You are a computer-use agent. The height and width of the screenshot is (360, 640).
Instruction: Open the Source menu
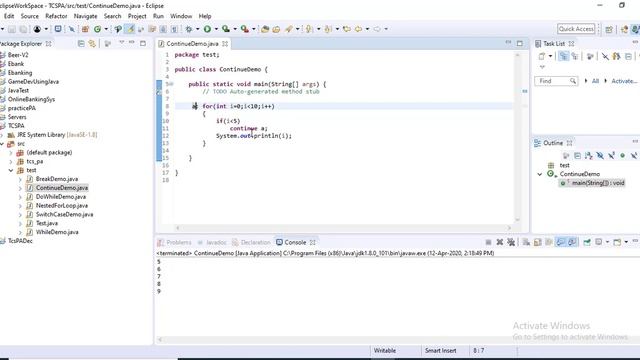tap(30, 16)
